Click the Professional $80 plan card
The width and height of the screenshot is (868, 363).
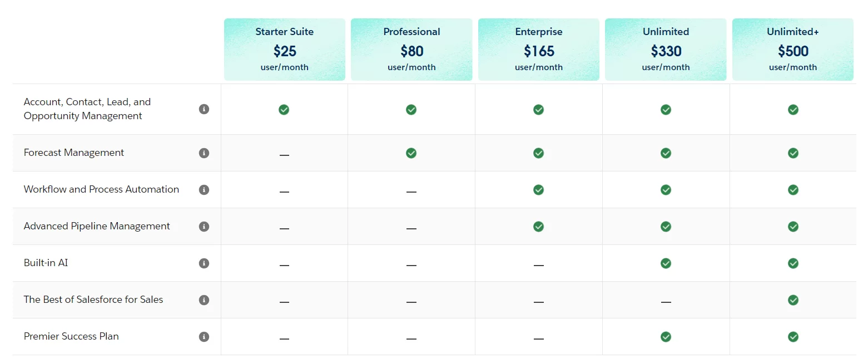click(x=411, y=49)
